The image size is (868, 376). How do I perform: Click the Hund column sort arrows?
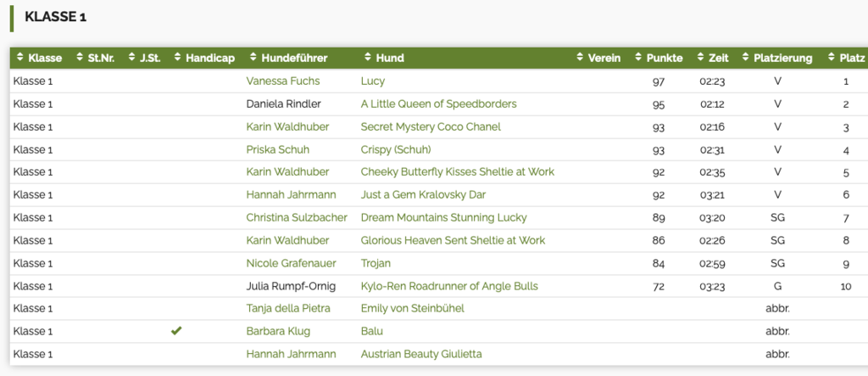click(368, 59)
